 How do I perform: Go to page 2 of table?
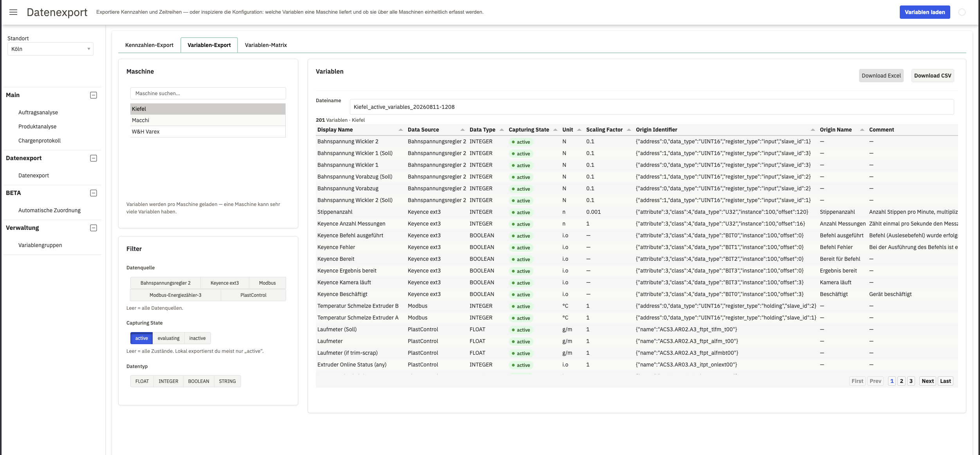point(901,381)
